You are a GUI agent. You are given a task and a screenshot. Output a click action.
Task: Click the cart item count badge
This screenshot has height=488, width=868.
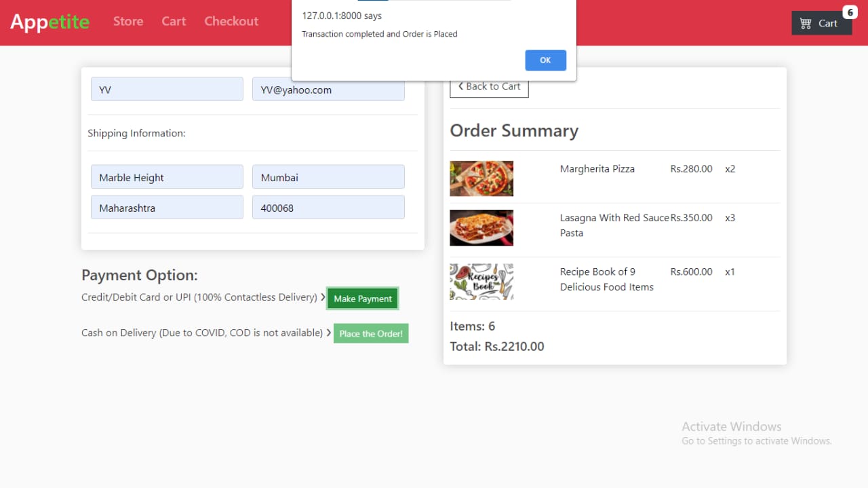click(x=850, y=12)
